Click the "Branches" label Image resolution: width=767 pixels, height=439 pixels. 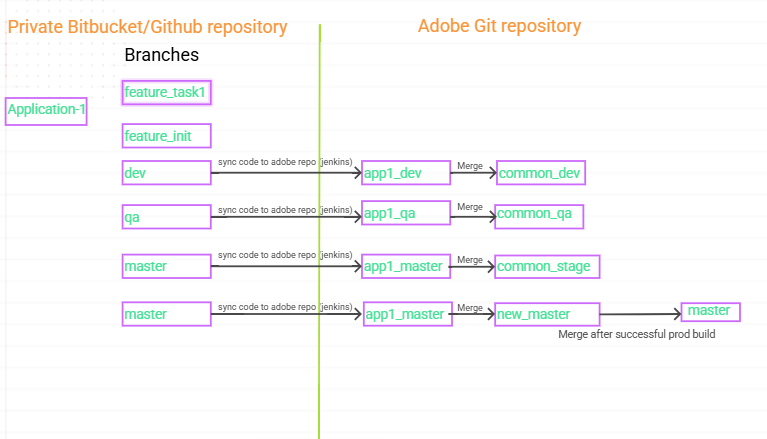pos(161,55)
